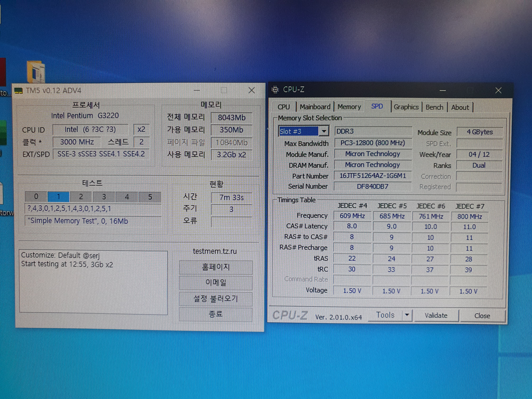Click the 4 GBytes module size value
532x399 pixels.
tap(480, 132)
